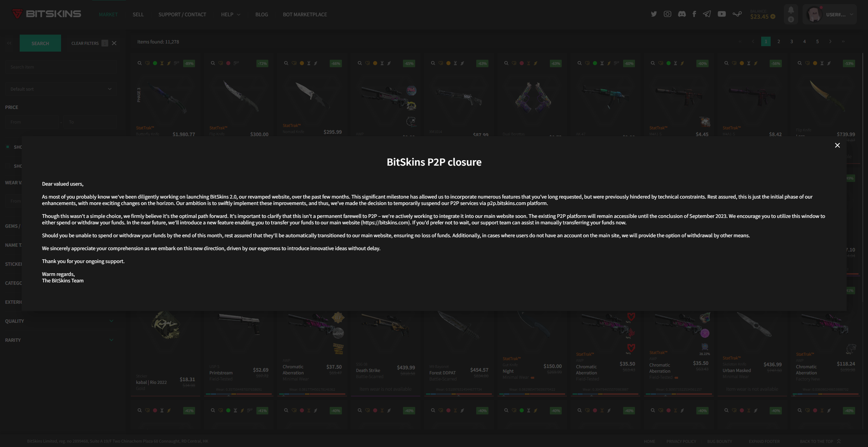Click the Telegram icon in header
868x447 pixels.
(x=707, y=14)
